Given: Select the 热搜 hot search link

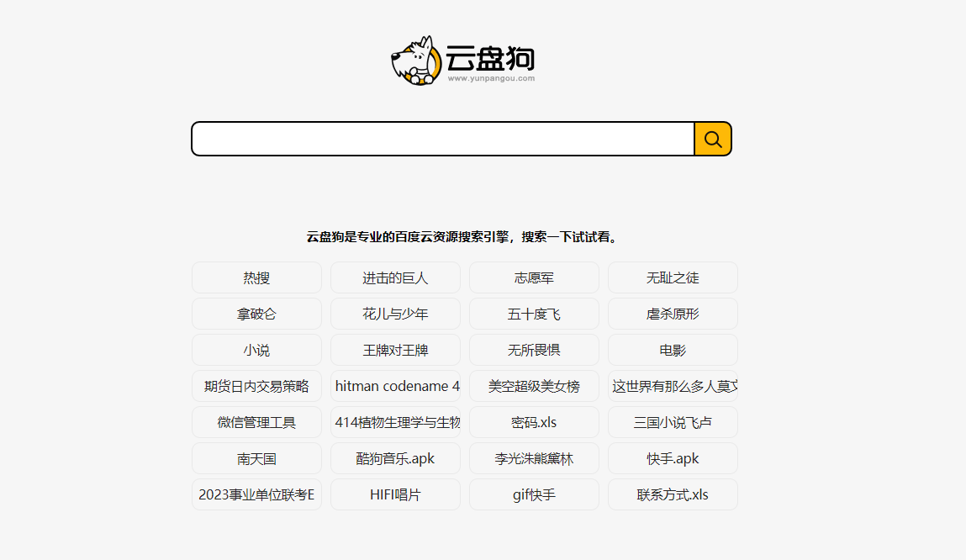Looking at the screenshot, I should pyautogui.click(x=256, y=277).
